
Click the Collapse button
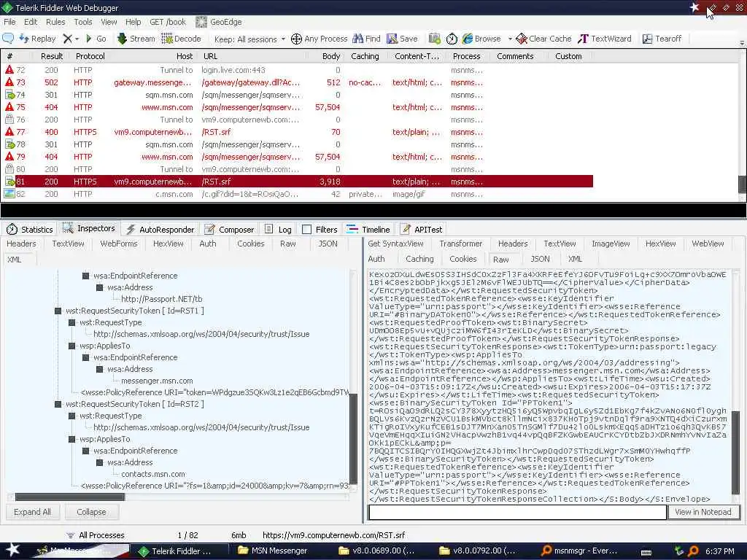pos(91,512)
